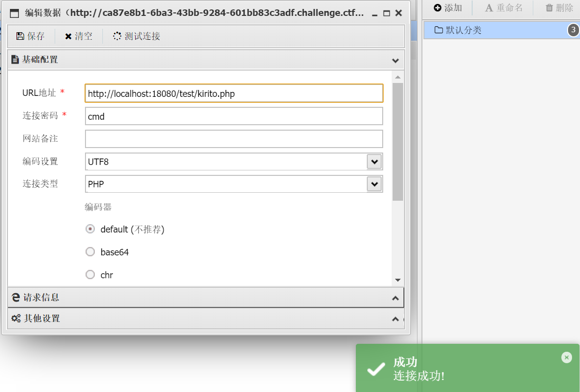The width and height of the screenshot is (580, 392).
Task: Click the 请求信息 browser icon
Action: click(x=15, y=297)
